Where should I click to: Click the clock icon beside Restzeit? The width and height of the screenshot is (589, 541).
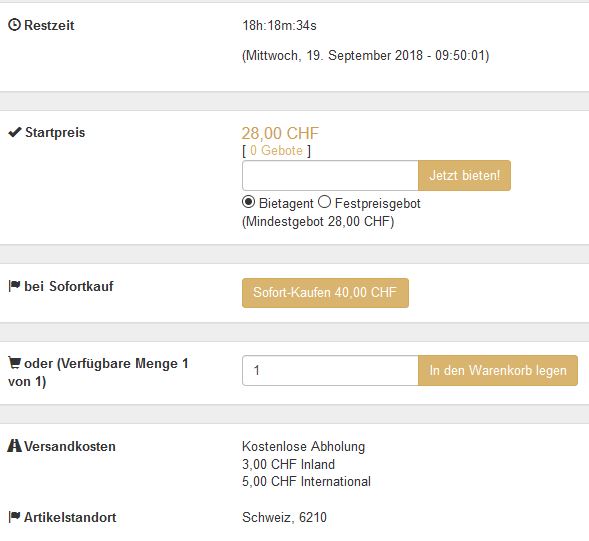coord(14,25)
